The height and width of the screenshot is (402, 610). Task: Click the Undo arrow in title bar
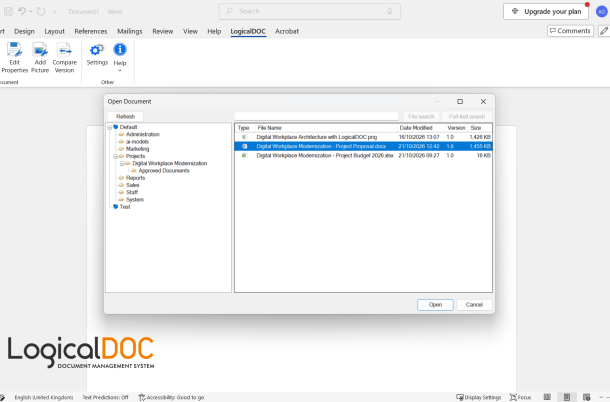click(22, 11)
